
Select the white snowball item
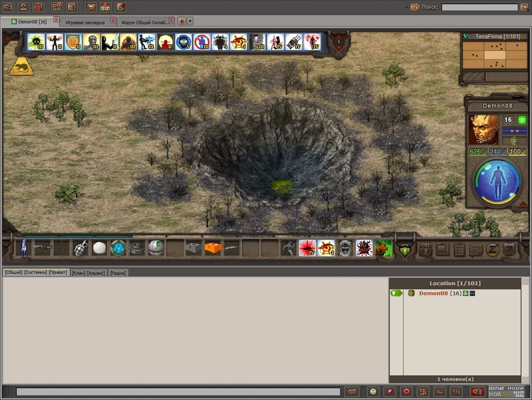[99, 249]
